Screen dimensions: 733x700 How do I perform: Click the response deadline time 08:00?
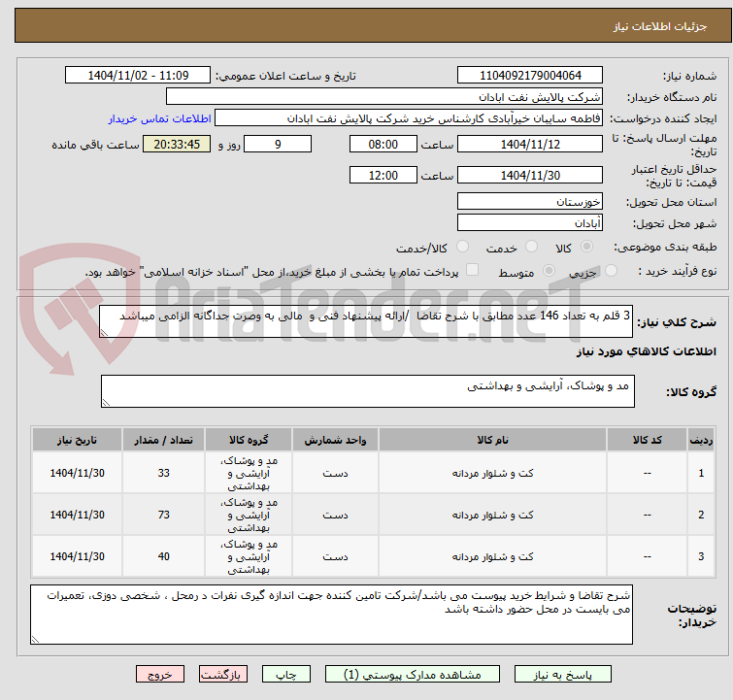pyautogui.click(x=383, y=144)
